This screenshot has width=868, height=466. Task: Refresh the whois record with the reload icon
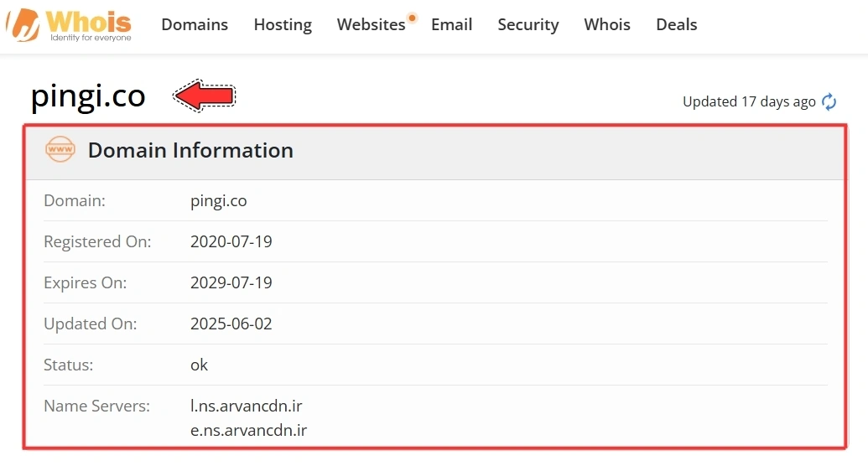tap(829, 102)
